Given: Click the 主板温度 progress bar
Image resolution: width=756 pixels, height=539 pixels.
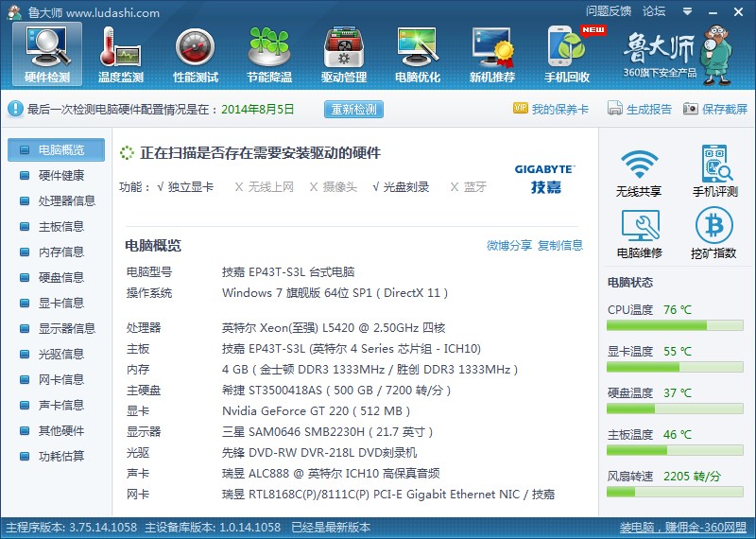Looking at the screenshot, I should pyautogui.click(x=675, y=451).
